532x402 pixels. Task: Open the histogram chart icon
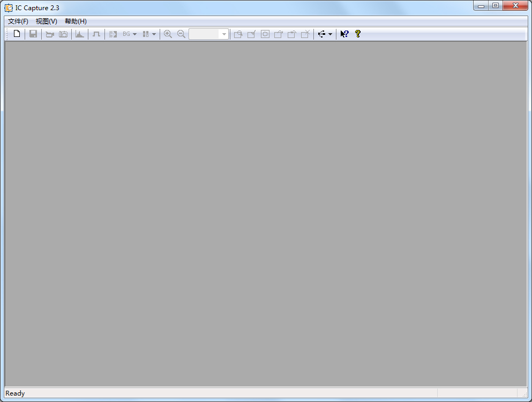point(80,34)
